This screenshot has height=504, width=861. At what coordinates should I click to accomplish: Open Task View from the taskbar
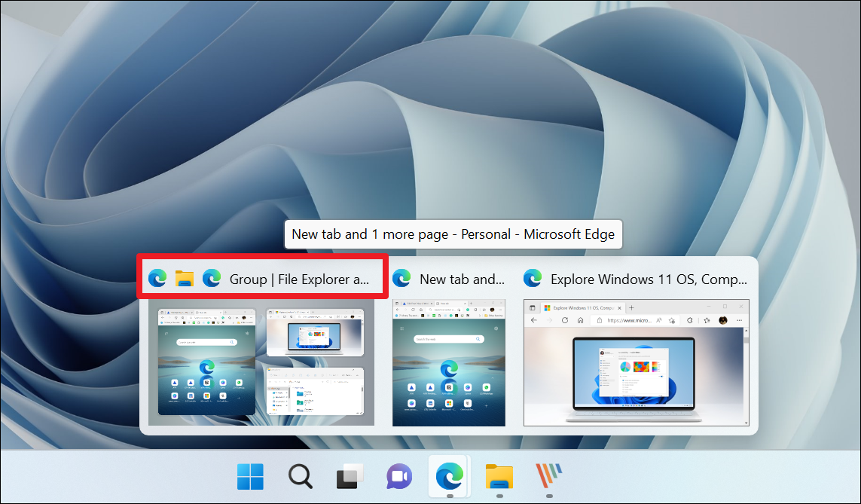point(350,476)
